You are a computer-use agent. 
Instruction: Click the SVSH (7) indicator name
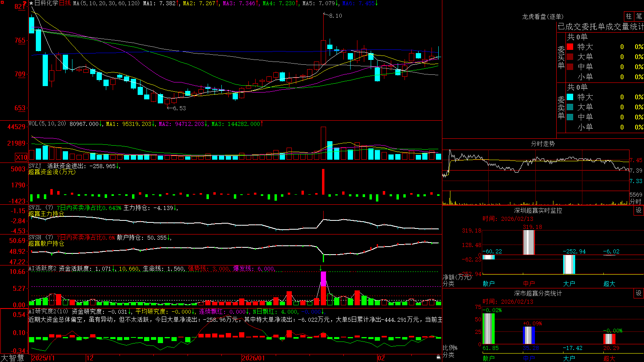click(41, 238)
